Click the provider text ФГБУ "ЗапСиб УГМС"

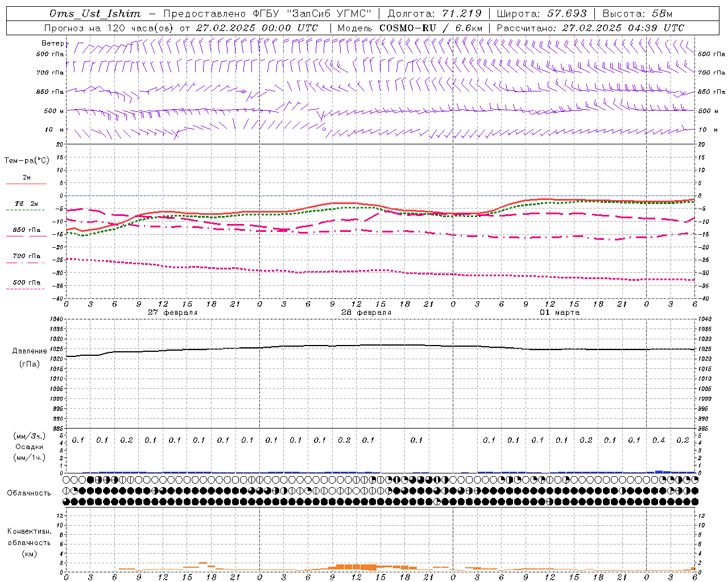312,14
